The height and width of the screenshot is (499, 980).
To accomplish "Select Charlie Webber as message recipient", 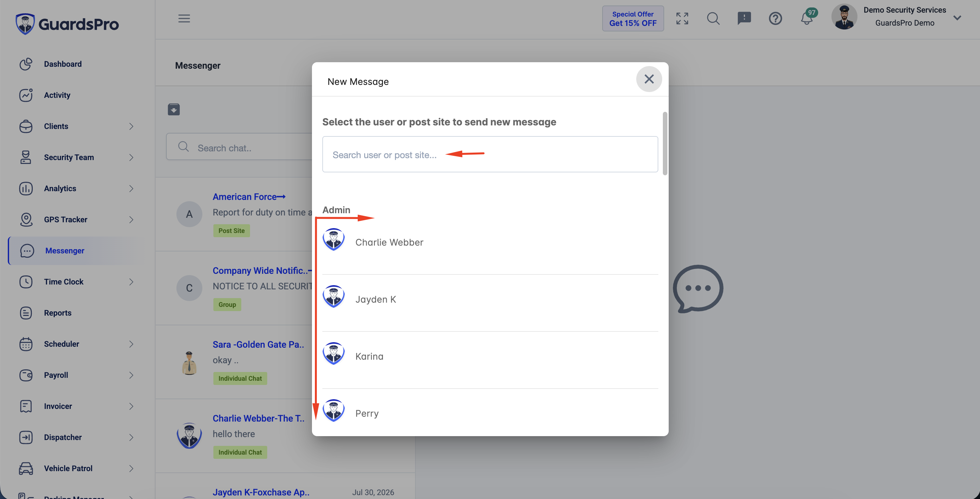I will coord(389,242).
